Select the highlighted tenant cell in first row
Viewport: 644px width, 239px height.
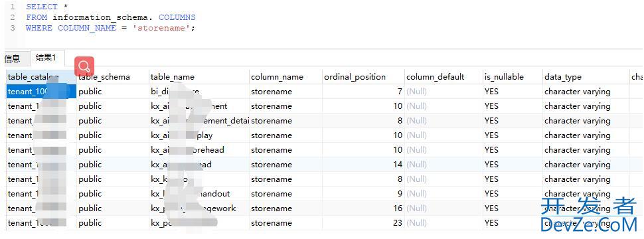click(x=41, y=92)
